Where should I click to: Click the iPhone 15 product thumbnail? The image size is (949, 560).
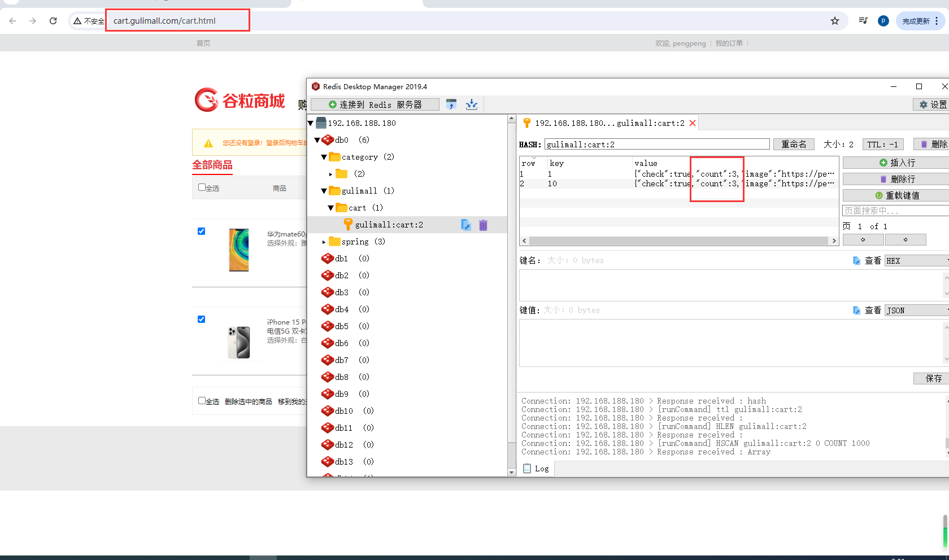(x=239, y=342)
